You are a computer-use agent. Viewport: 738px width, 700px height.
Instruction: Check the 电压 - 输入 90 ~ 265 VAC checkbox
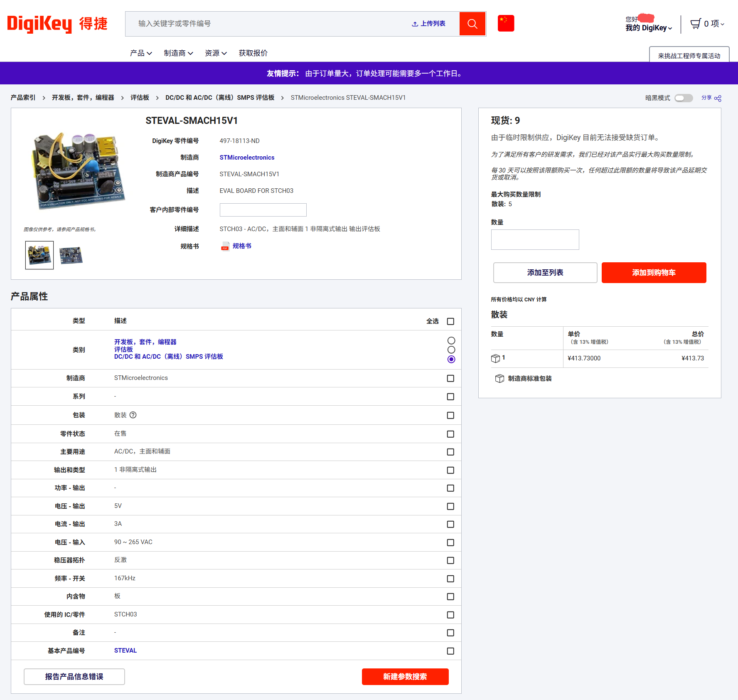coord(450,542)
